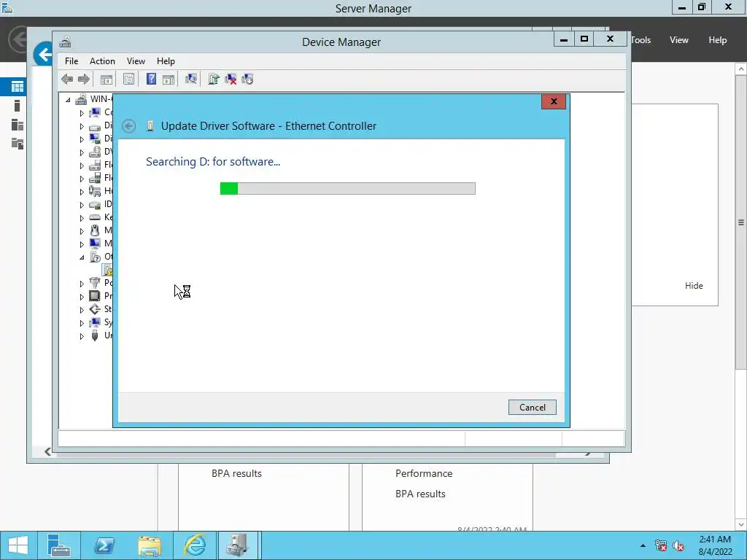This screenshot has width=747, height=560.
Task: Select the Keyboards category icon in tree
Action: tap(95, 217)
